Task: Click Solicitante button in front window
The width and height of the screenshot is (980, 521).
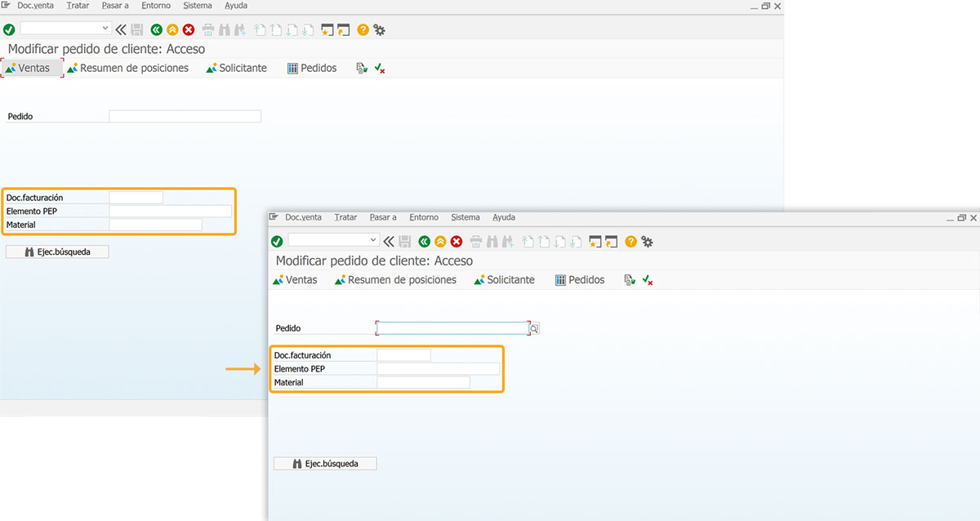Action: point(504,280)
